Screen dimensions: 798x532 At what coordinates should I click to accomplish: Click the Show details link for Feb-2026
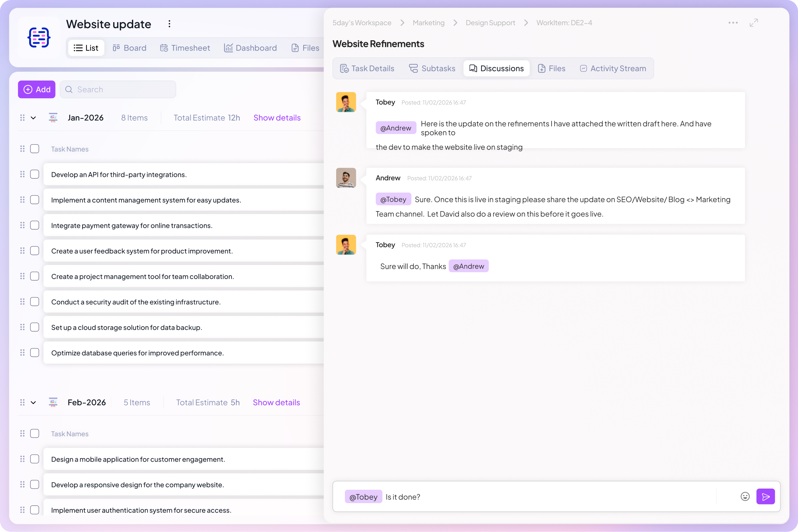pyautogui.click(x=276, y=402)
